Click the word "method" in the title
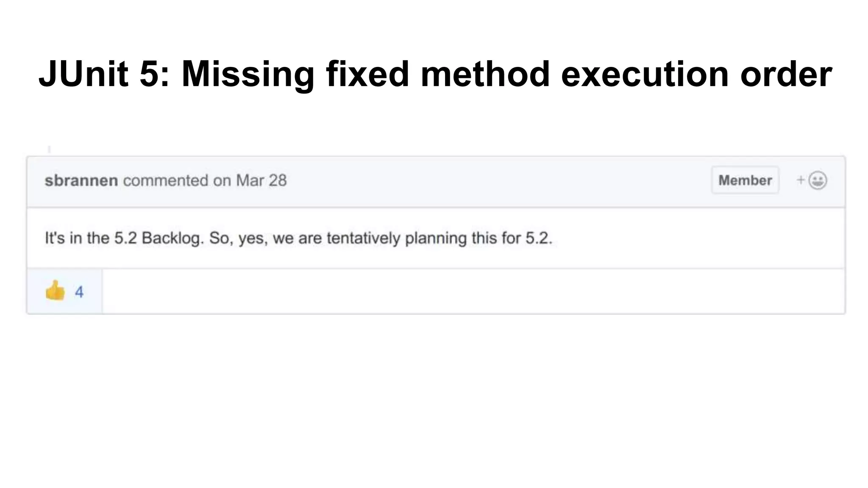The image size is (868, 488). pyautogui.click(x=485, y=74)
